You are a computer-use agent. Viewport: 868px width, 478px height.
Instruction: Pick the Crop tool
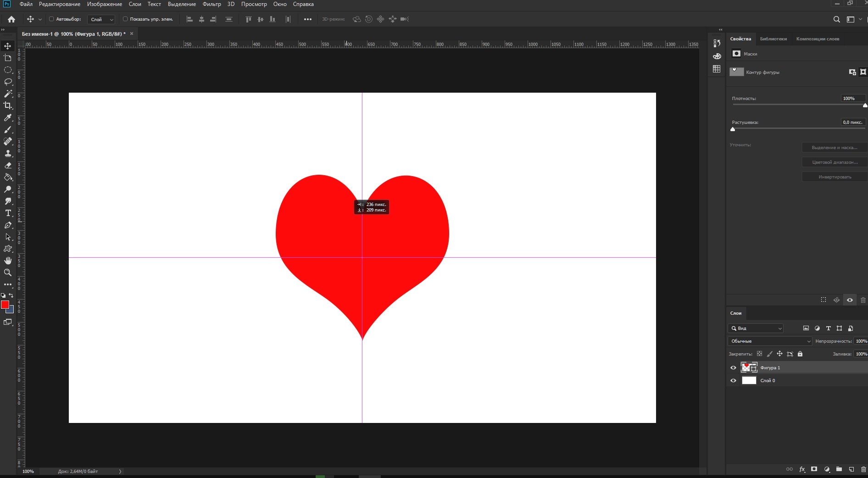tap(8, 106)
